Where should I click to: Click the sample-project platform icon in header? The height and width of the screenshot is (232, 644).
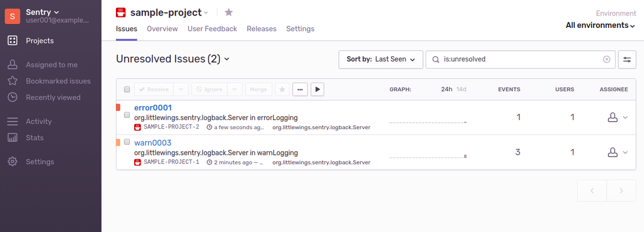[121, 12]
